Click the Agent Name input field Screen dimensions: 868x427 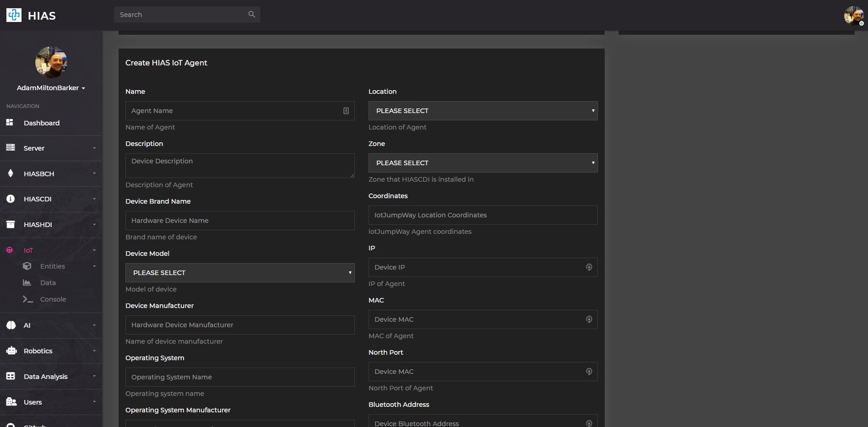point(240,111)
